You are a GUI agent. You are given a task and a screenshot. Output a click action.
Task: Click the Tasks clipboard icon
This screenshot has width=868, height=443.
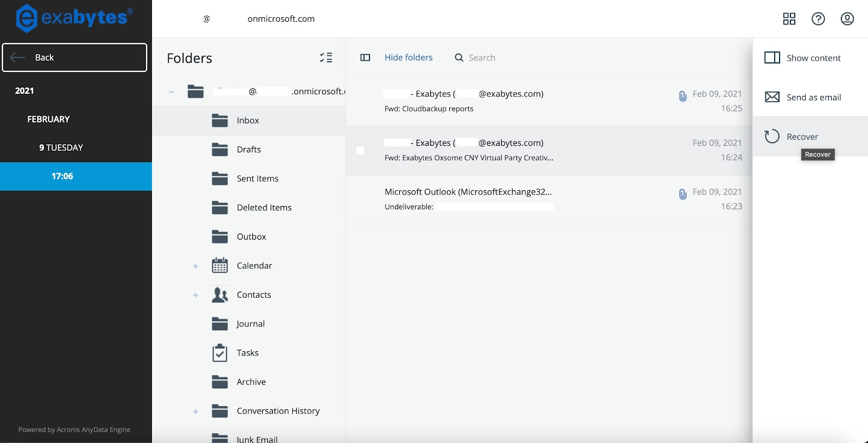(220, 352)
